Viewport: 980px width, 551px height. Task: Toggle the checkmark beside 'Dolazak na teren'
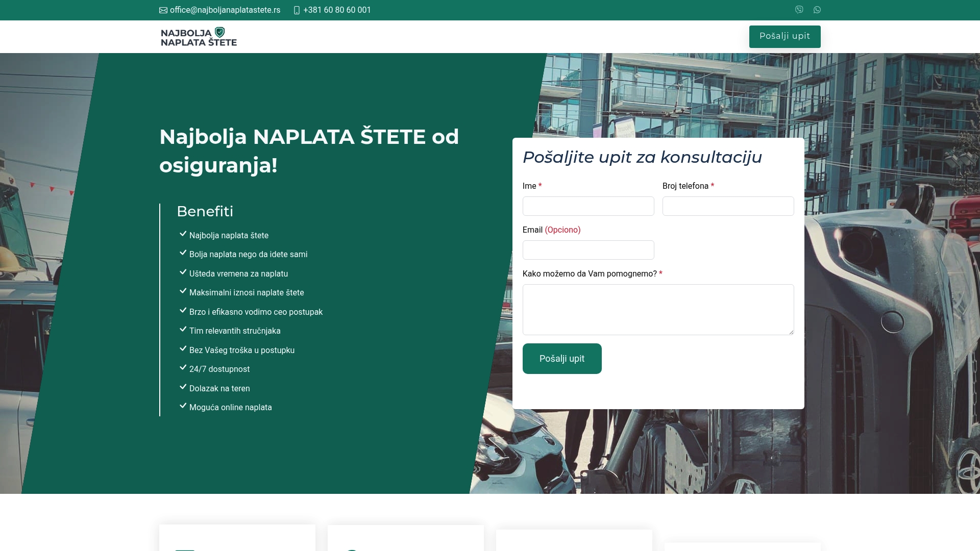183,386
